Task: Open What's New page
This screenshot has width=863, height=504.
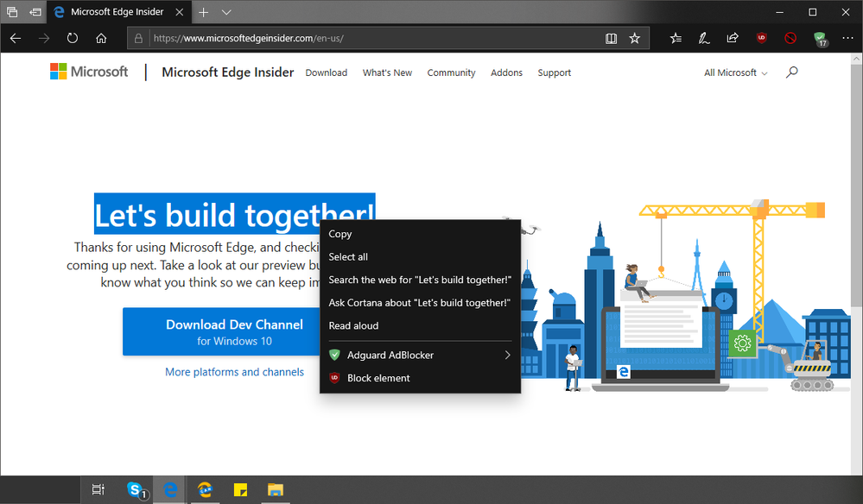Action: point(387,72)
